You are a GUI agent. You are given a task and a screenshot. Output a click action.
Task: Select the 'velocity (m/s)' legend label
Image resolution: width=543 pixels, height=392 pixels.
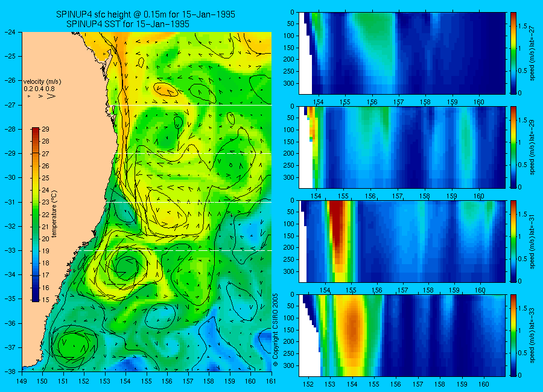42,82
